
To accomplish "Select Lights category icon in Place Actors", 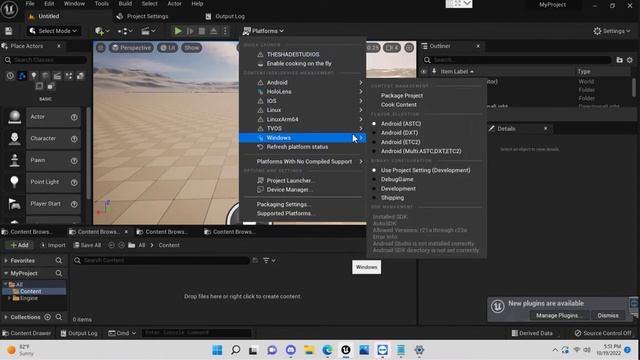I will tap(34, 76).
